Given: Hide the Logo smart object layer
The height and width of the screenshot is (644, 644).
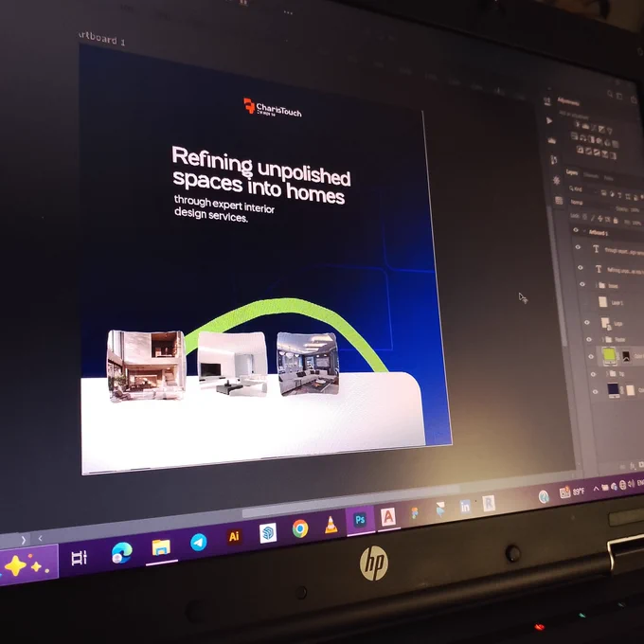Looking at the screenshot, I should click(587, 322).
